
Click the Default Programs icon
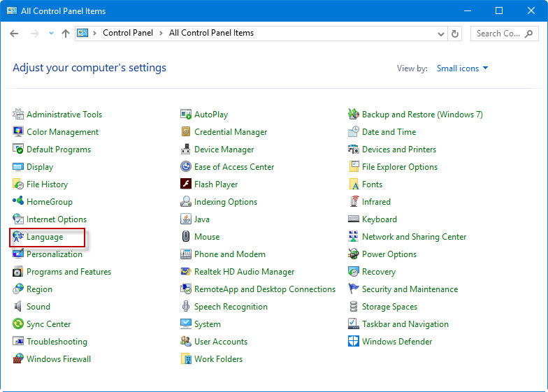point(18,150)
